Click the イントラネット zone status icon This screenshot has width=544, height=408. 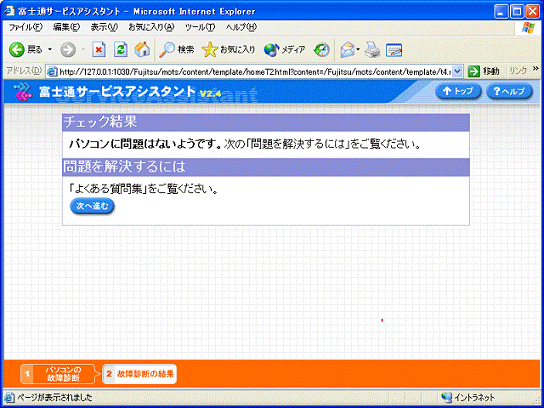(447, 397)
